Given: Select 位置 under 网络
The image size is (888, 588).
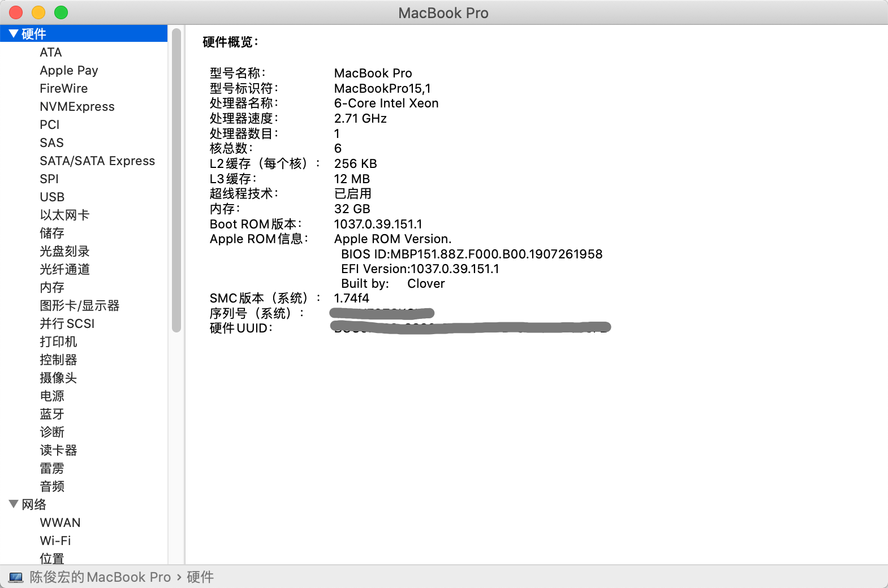Looking at the screenshot, I should pos(52,559).
